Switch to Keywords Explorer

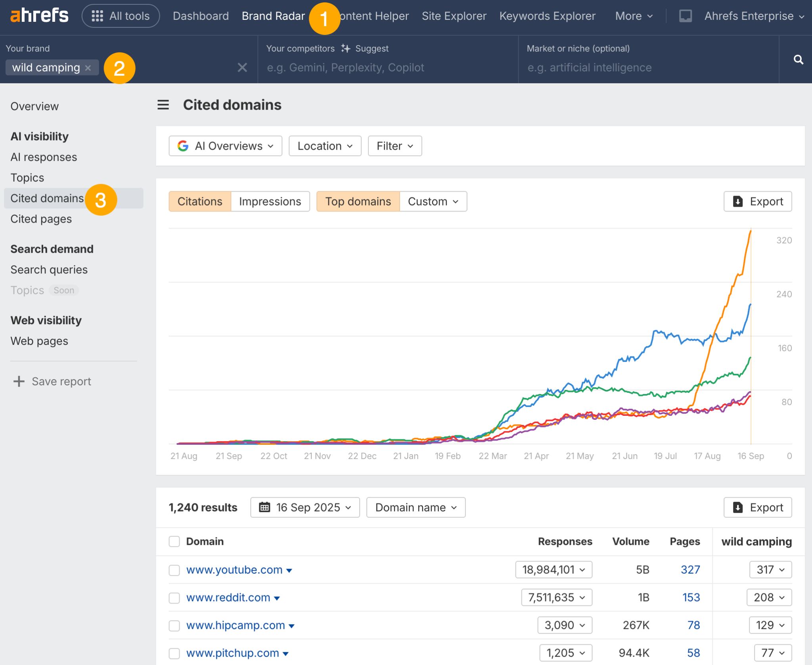pos(548,16)
